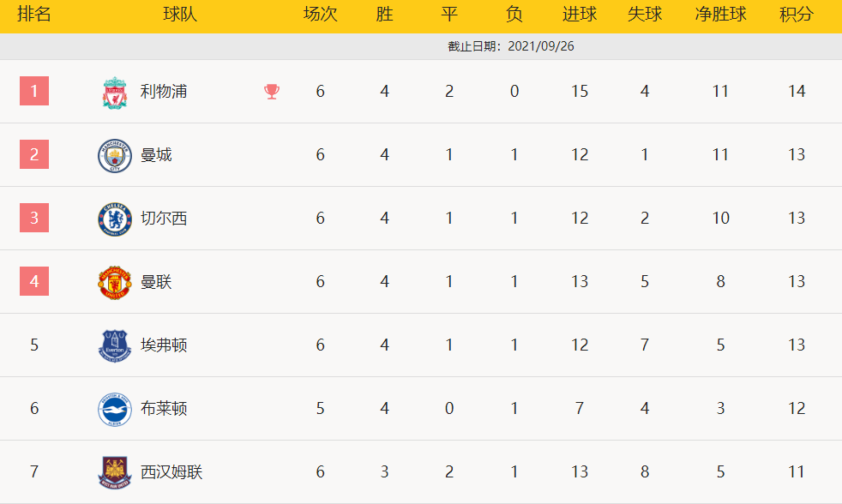842x504 pixels.
Task: Click the Liverpool club crest
Action: click(x=114, y=92)
